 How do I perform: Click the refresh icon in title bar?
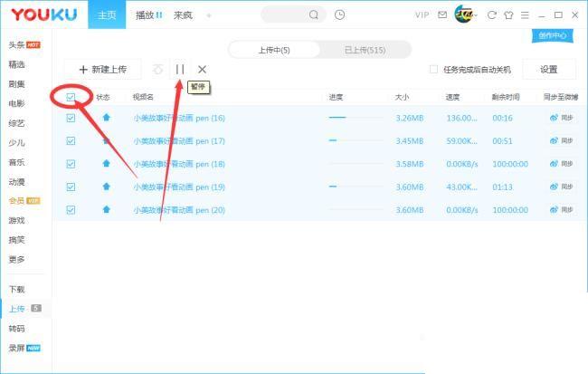pos(492,15)
